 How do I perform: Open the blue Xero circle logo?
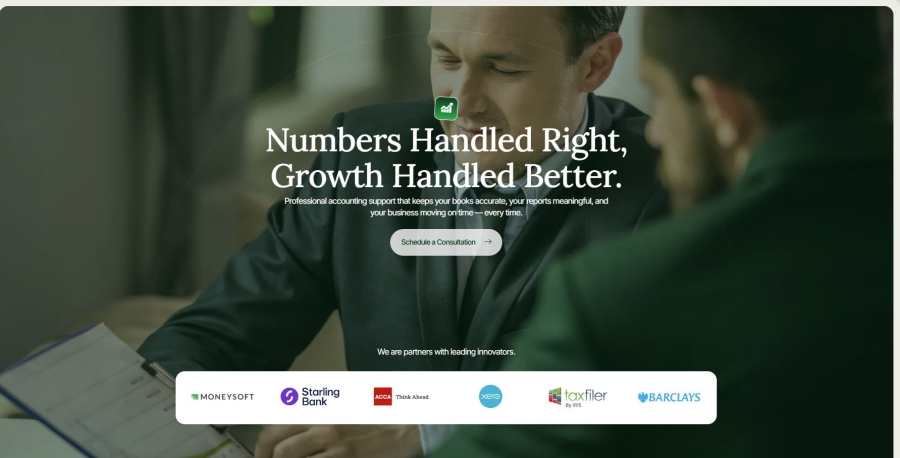[490, 397]
